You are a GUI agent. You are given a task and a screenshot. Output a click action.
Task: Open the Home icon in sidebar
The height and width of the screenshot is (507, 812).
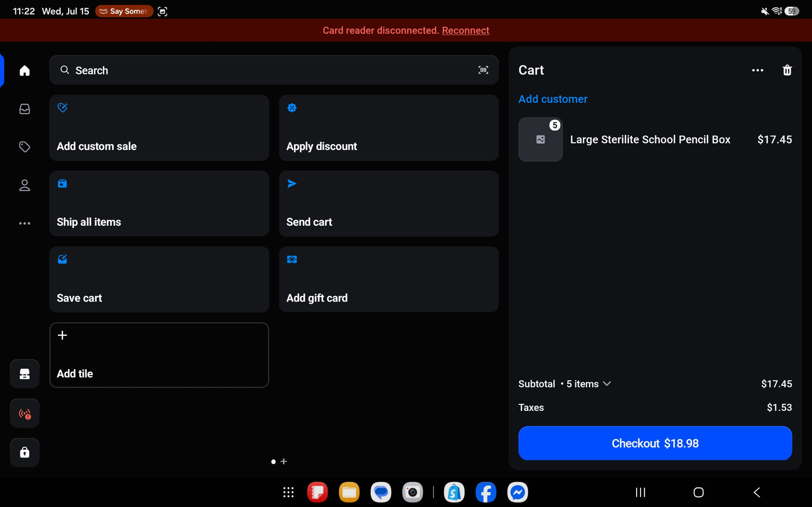pos(24,71)
